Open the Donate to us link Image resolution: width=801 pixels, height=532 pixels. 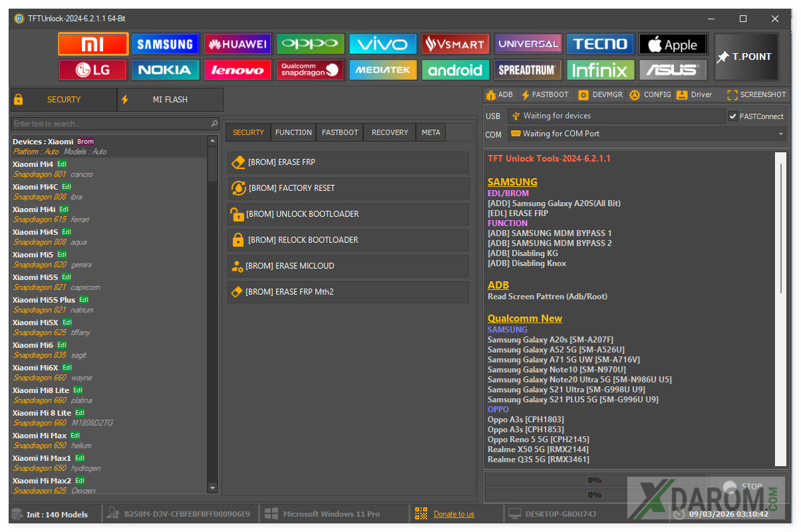point(454,514)
